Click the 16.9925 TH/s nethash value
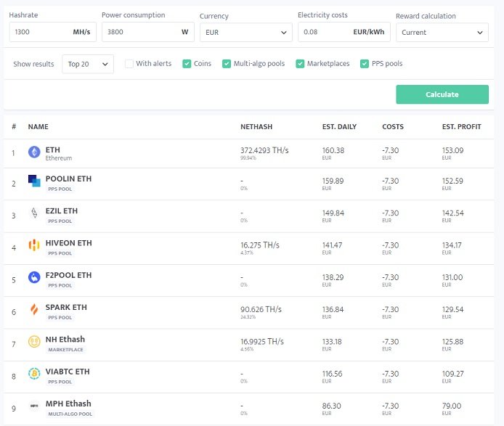 262,342
